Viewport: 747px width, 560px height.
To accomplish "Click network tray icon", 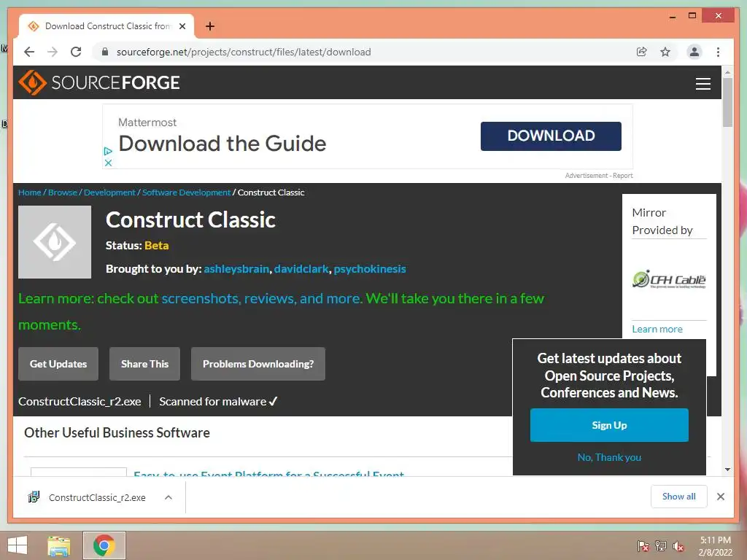I will point(661,546).
